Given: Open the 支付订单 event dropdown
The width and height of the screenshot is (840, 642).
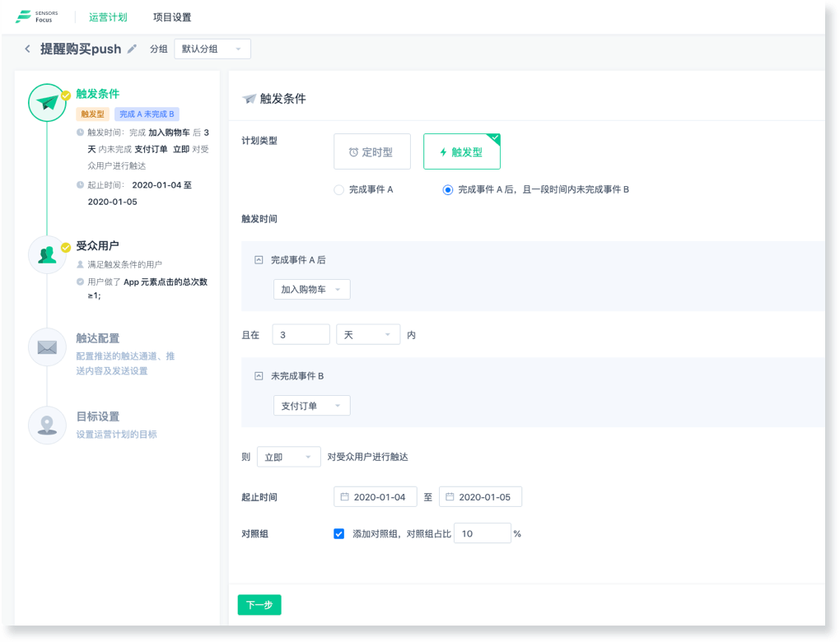Looking at the screenshot, I should 311,406.
